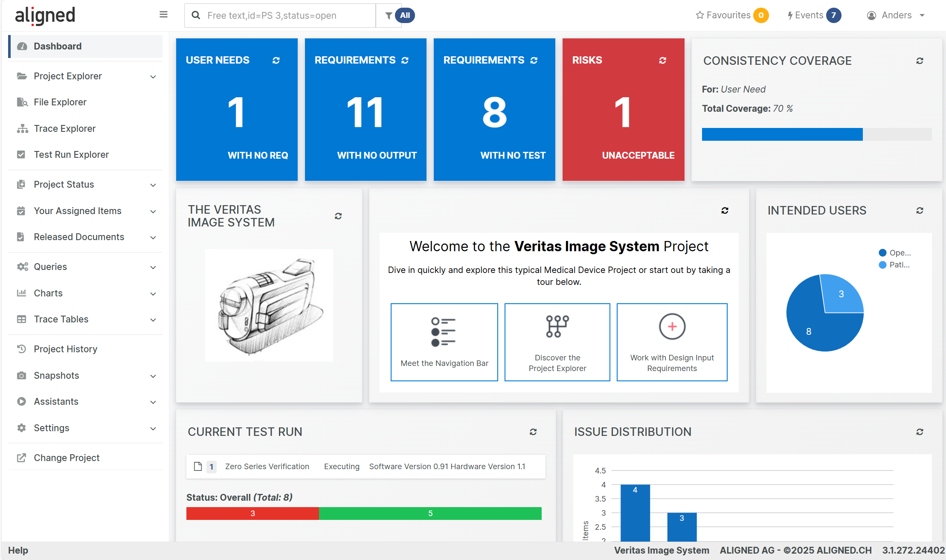Toggle the All filter badge

click(x=405, y=15)
